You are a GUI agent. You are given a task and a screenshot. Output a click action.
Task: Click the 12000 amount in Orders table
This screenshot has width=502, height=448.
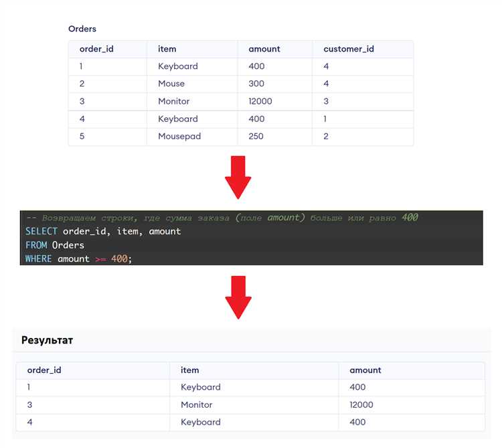261,101
